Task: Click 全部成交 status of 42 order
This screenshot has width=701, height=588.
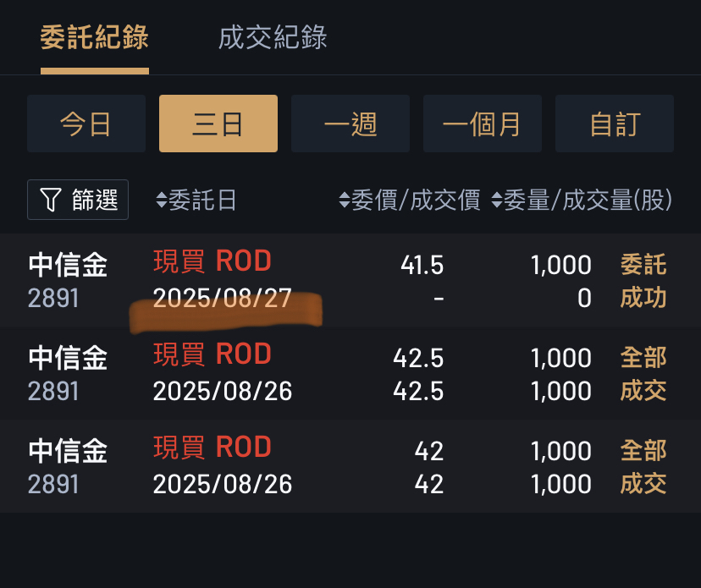Action: point(643,467)
